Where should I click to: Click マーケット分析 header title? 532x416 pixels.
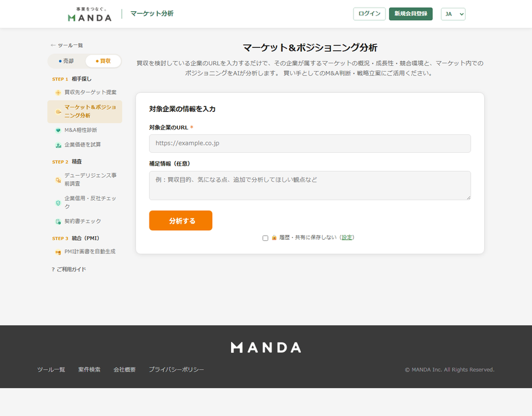pyautogui.click(x=152, y=14)
